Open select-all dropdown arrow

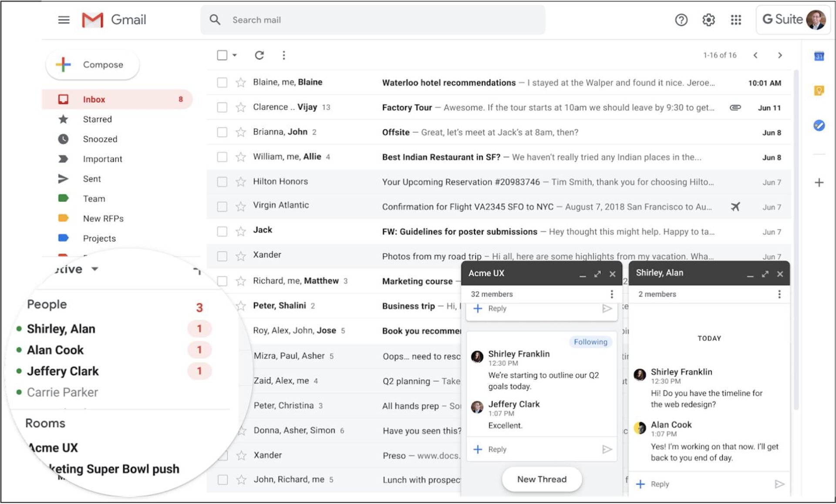tap(235, 55)
